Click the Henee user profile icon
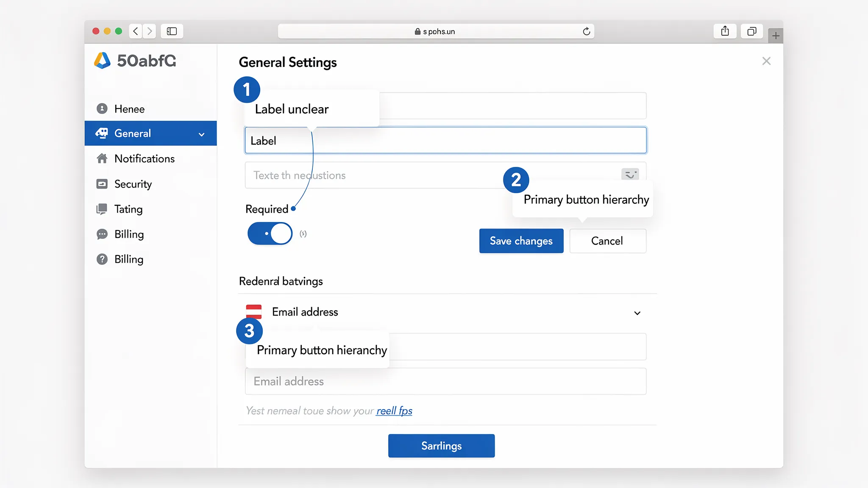This screenshot has width=868, height=488. pyautogui.click(x=102, y=109)
